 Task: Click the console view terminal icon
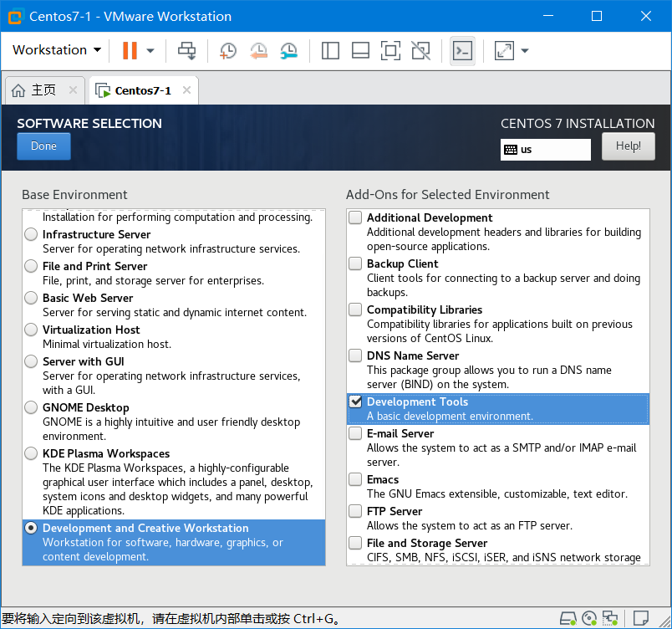point(462,51)
